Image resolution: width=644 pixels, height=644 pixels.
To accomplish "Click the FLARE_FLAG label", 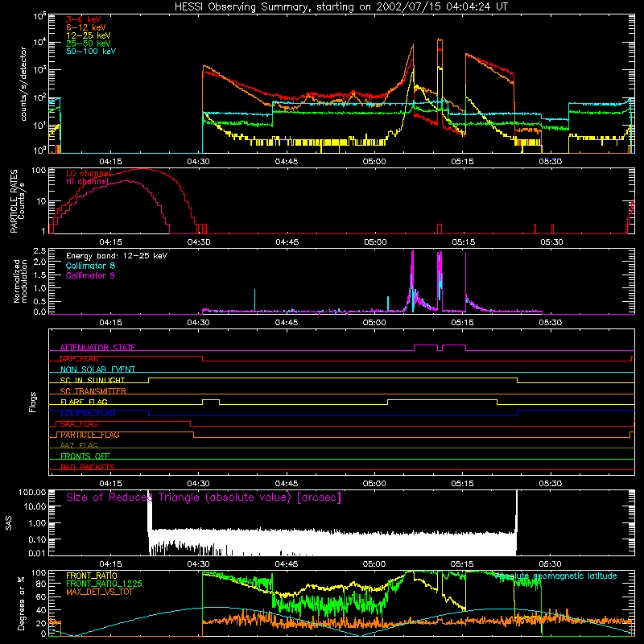I will tap(84, 402).
